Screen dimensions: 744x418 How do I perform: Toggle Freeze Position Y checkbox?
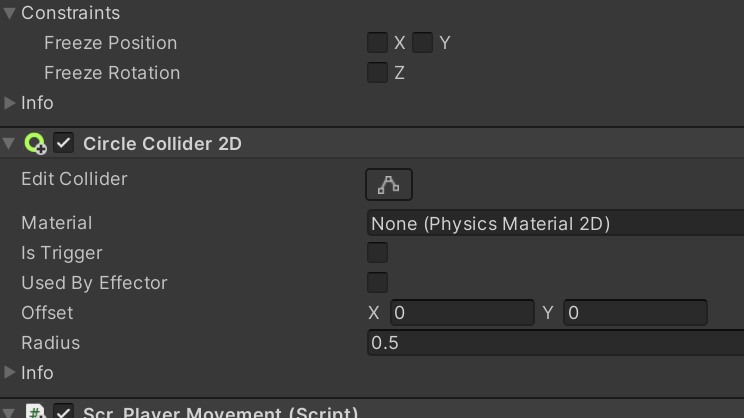(x=423, y=43)
